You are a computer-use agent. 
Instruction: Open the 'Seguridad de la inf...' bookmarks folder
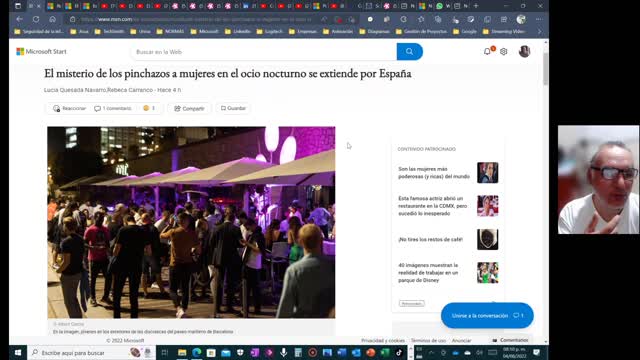pos(39,31)
